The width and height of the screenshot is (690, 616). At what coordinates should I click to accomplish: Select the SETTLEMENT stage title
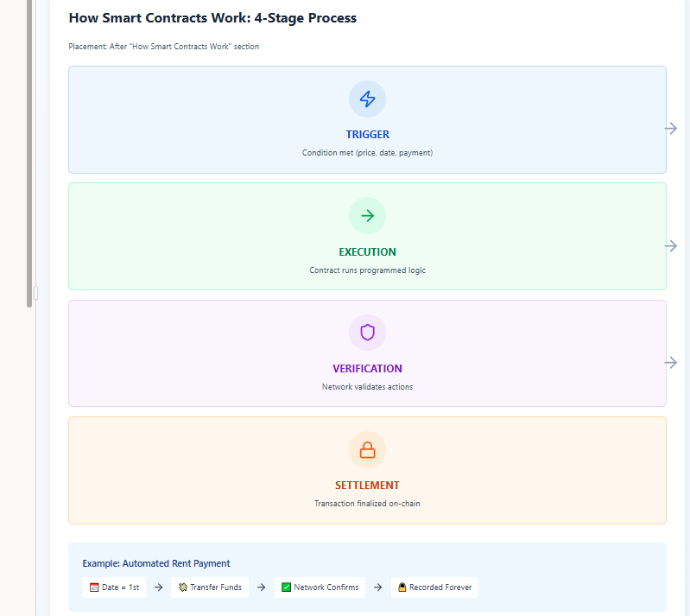coord(367,486)
